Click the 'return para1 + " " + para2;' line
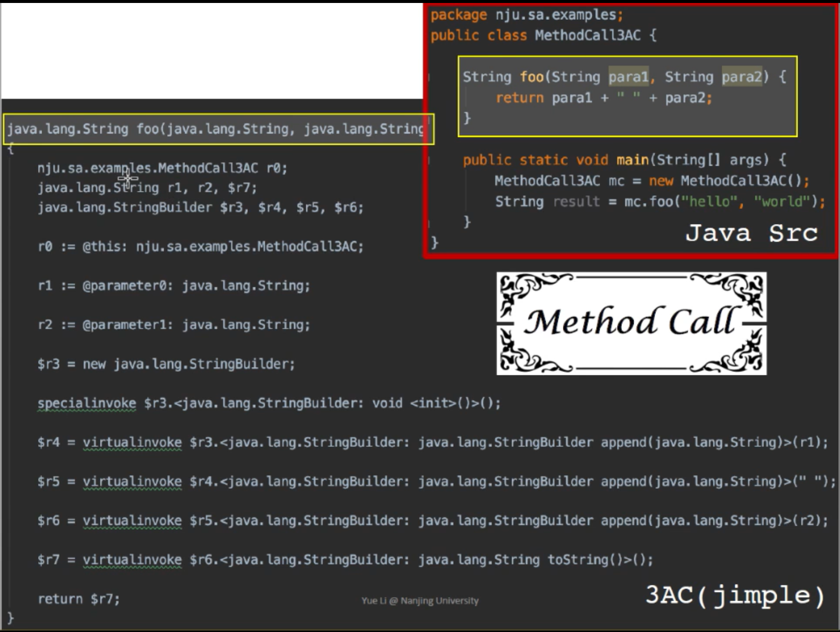 point(604,98)
